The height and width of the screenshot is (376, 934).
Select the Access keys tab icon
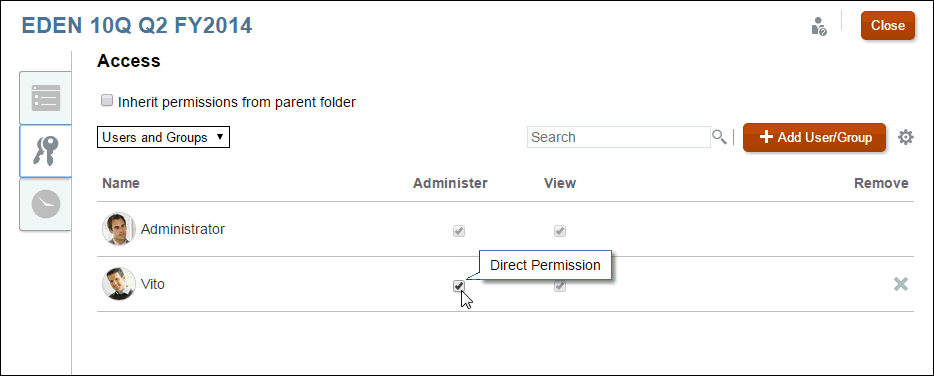[46, 151]
